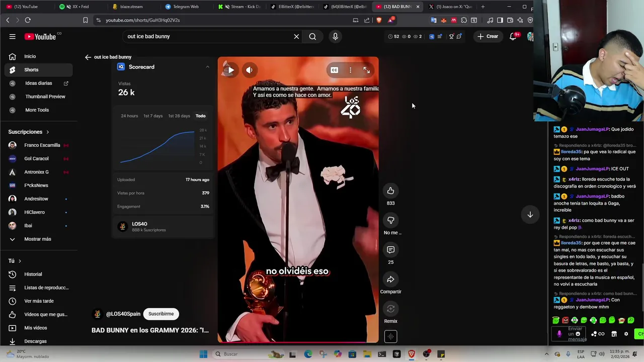This screenshot has height=362, width=644.
Task: Open the short's three-dot options menu
Action: tap(350, 70)
